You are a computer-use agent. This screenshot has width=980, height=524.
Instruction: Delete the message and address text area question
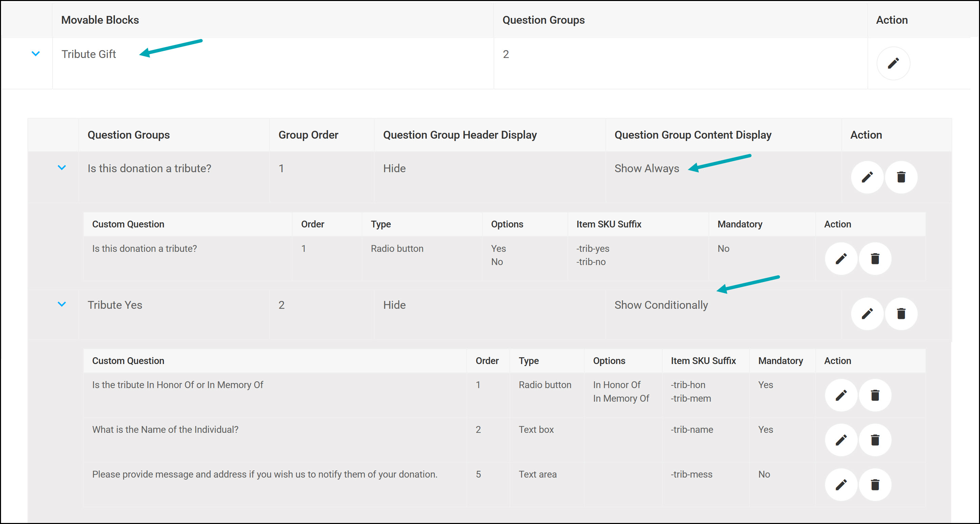click(875, 485)
